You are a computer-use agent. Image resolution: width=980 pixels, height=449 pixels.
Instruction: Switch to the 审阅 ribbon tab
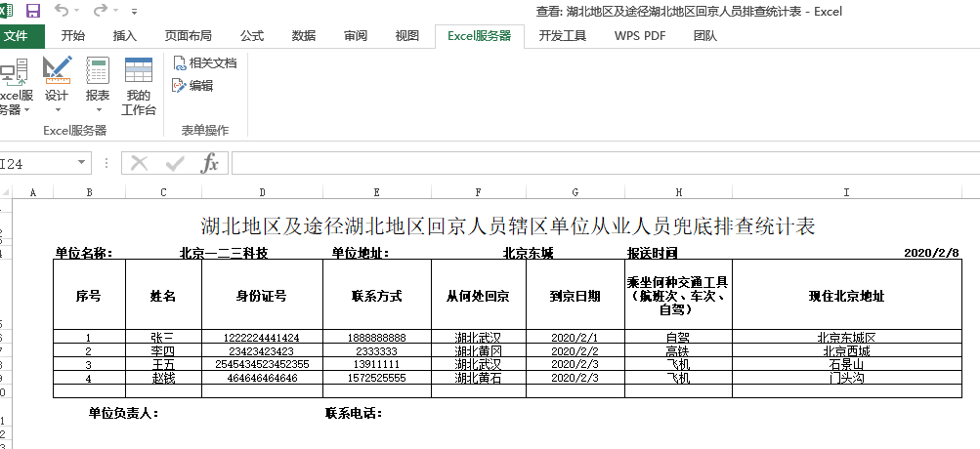tap(356, 35)
